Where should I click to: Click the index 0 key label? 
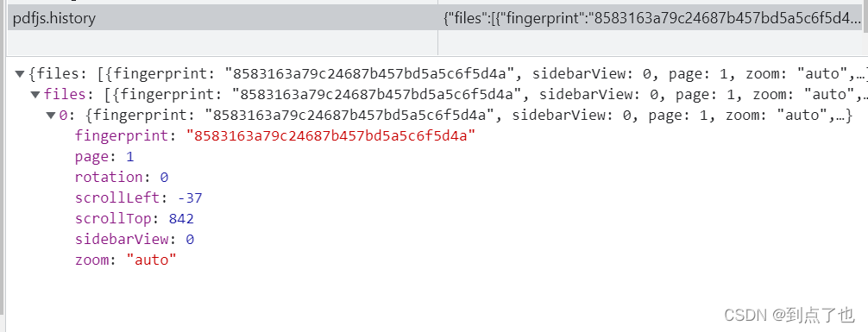(x=62, y=116)
